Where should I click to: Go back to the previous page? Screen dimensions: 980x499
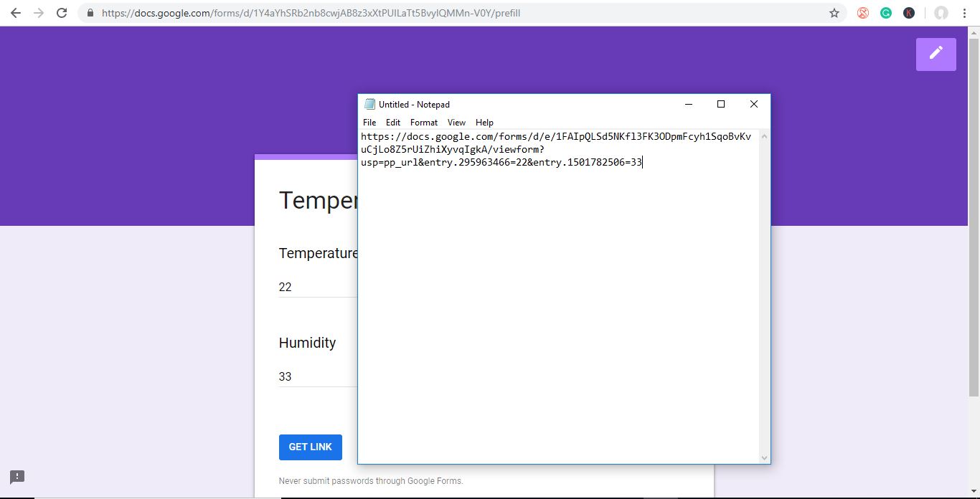pos(16,13)
